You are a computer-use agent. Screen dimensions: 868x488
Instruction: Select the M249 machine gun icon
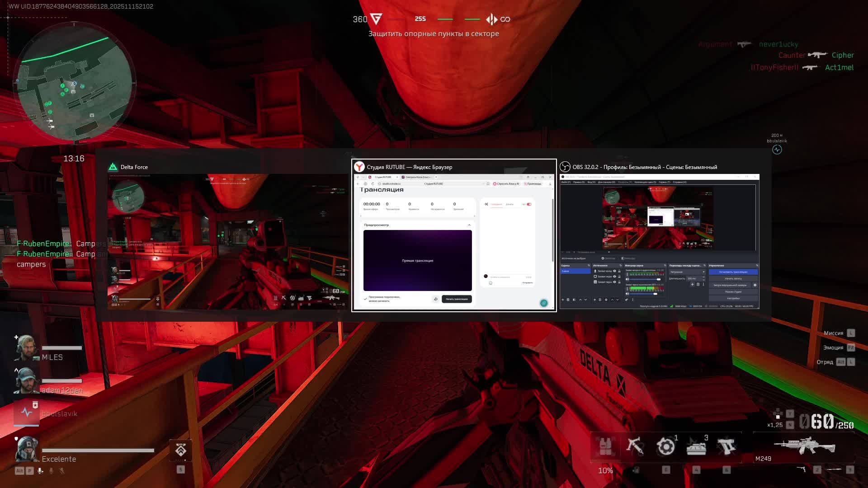805,446
